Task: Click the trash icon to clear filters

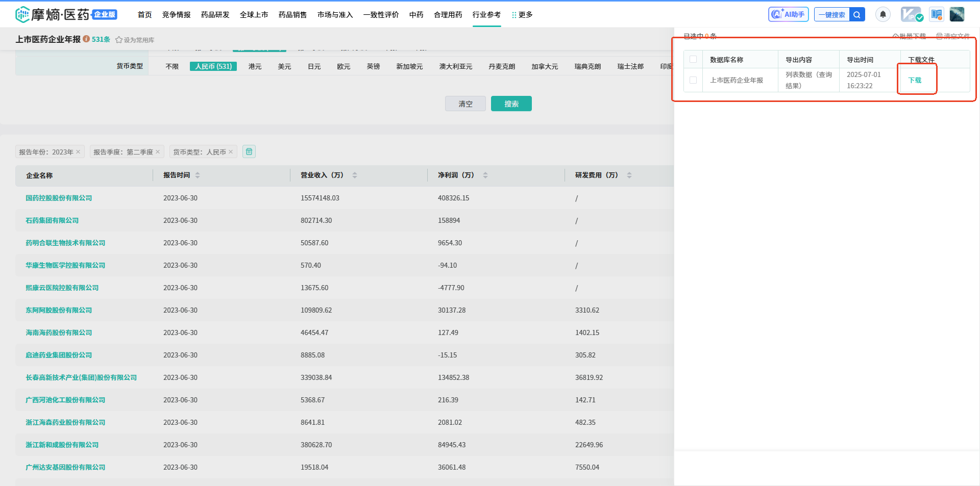Action: [249, 151]
